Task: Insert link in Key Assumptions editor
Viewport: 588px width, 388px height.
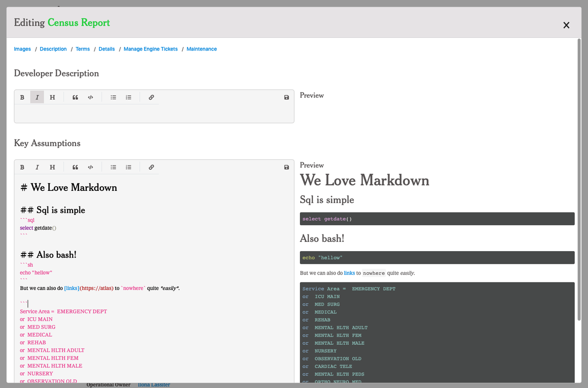Action: pos(151,167)
